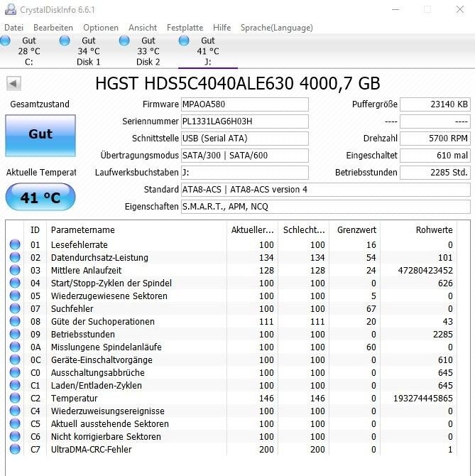Click status orb for UltraDMA-CRC-Fehler row
475x476 pixels.
point(15,449)
